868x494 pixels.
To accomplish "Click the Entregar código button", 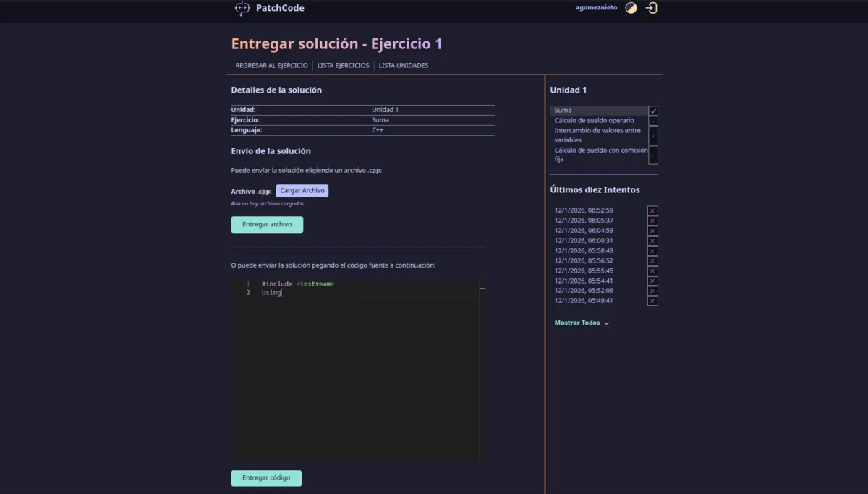I will coord(266,478).
